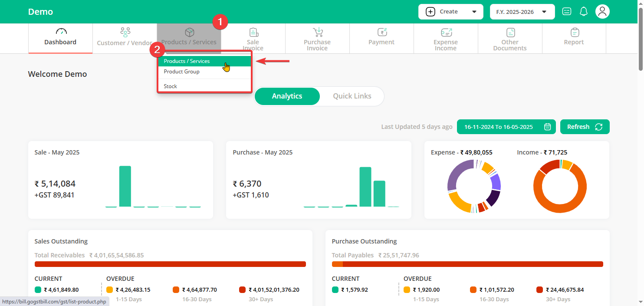
Task: Expand the Create dropdown
Action: (x=450, y=12)
